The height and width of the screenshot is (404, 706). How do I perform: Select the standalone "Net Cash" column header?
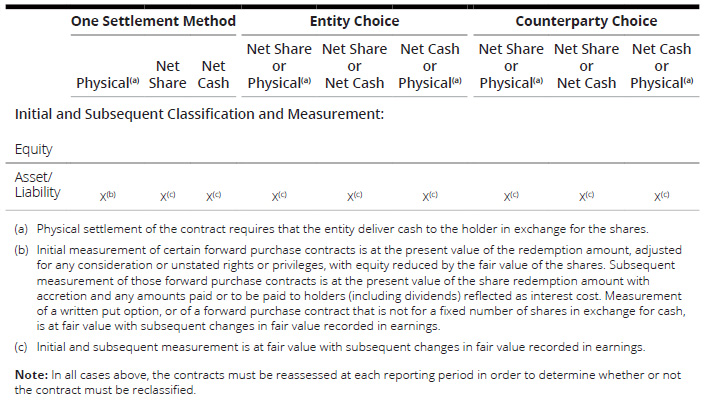pyautogui.click(x=212, y=74)
